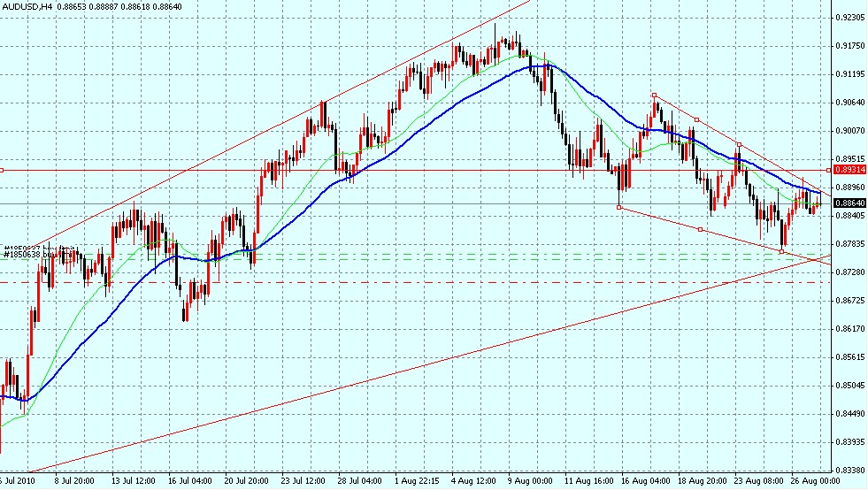Click the 0.84490 price scale label
The height and width of the screenshot is (490, 868).
849,414
